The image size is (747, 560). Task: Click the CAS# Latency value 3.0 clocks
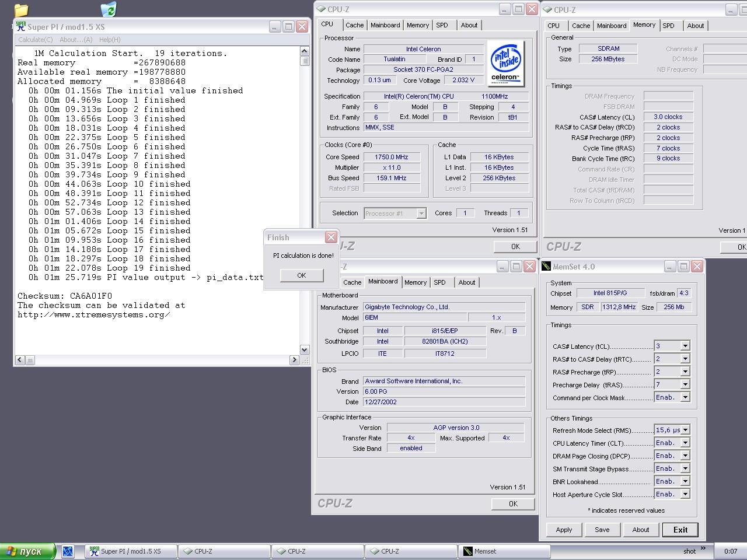coord(668,117)
